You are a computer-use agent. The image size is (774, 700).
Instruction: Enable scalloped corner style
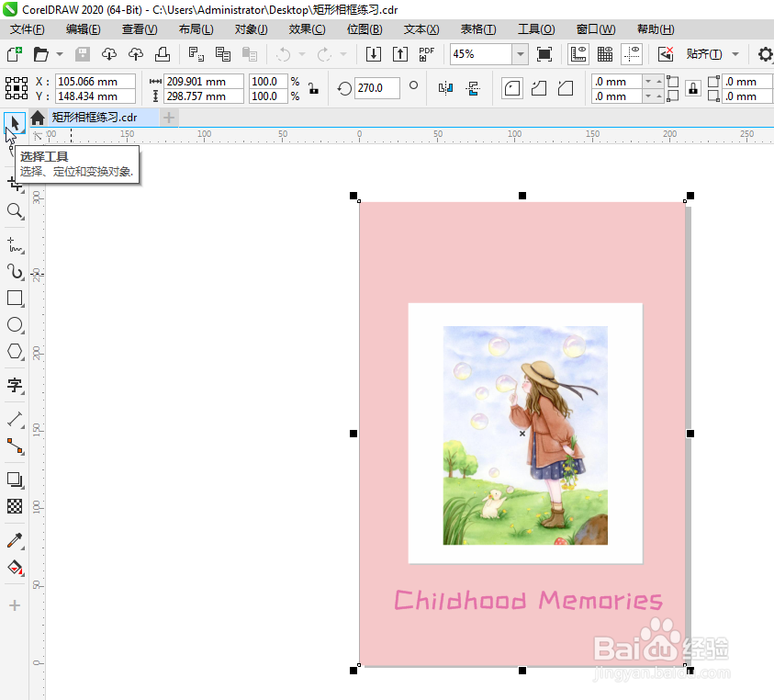(x=539, y=89)
